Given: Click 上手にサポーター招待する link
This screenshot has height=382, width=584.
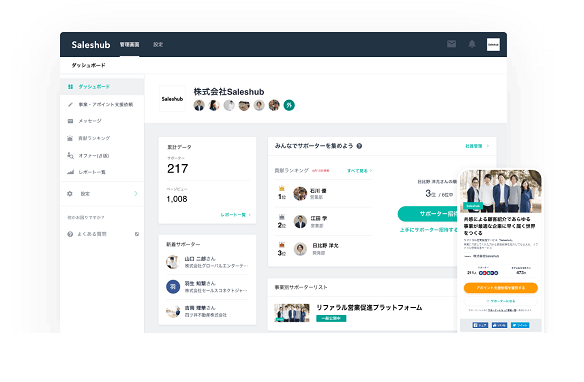Looking at the screenshot, I should coord(429,230).
